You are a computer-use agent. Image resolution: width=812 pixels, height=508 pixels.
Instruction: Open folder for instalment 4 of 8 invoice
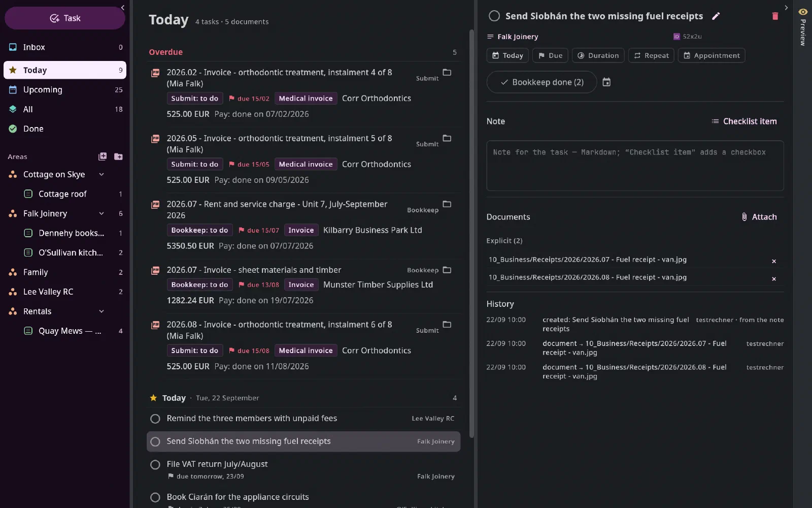(447, 72)
